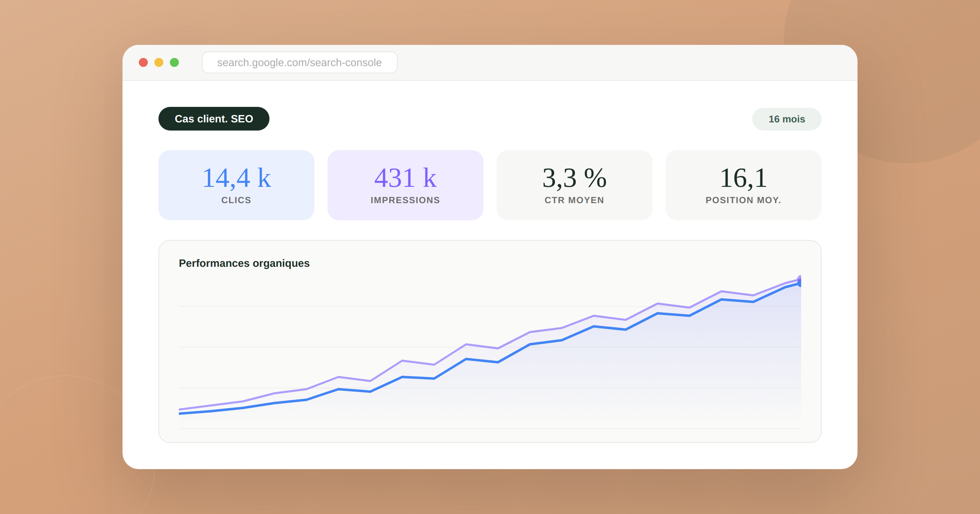Click the Performances organiques chart title
The width and height of the screenshot is (980, 514).
(x=244, y=263)
